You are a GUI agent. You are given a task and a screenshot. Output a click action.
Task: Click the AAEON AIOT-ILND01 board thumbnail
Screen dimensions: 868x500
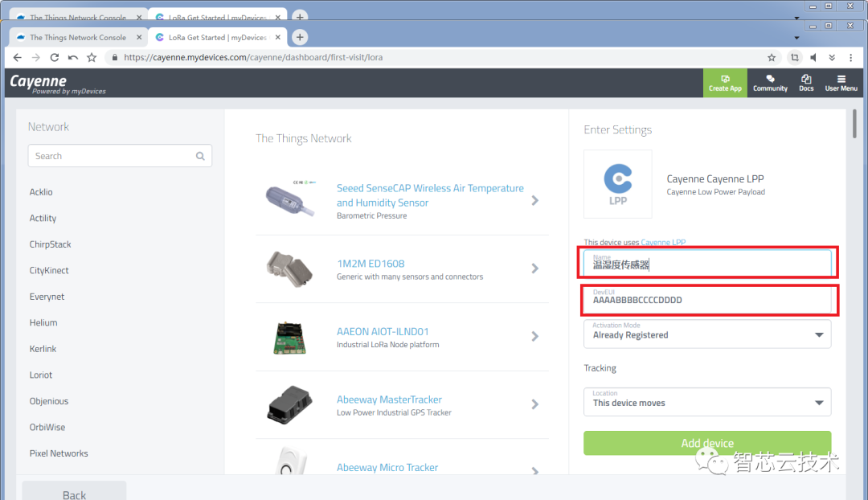(289, 337)
